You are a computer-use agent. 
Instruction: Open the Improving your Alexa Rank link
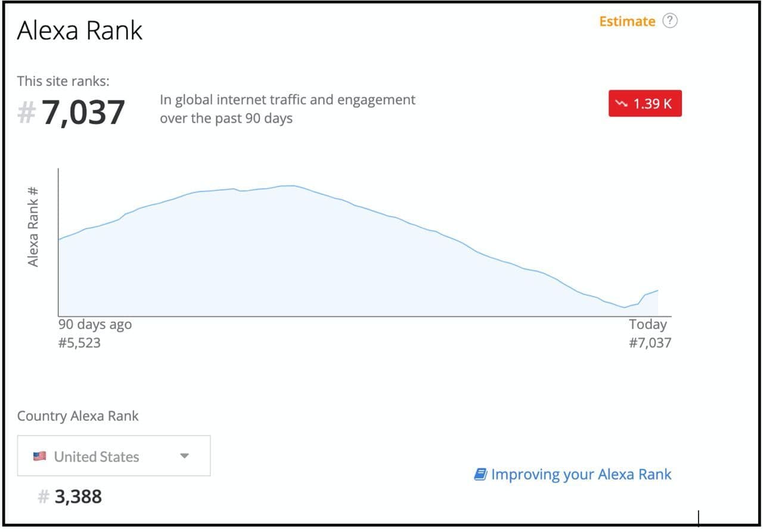tap(581, 474)
